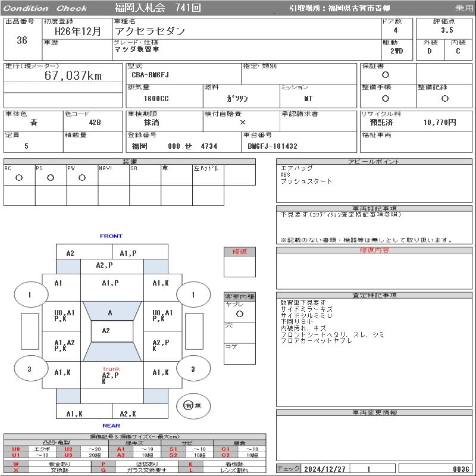Select interior grade C

[x=458, y=51]
